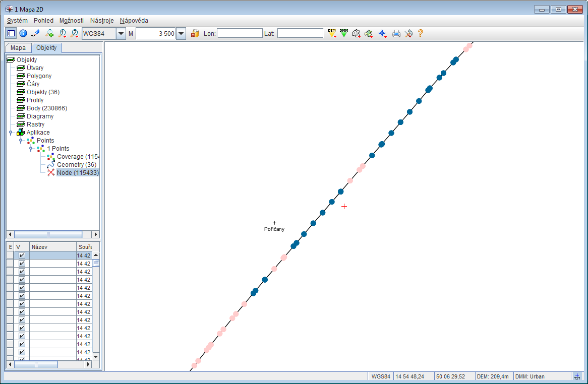Viewport: 588px width, 384px height.
Task: Click the DEM elevation model icon
Action: coord(332,33)
